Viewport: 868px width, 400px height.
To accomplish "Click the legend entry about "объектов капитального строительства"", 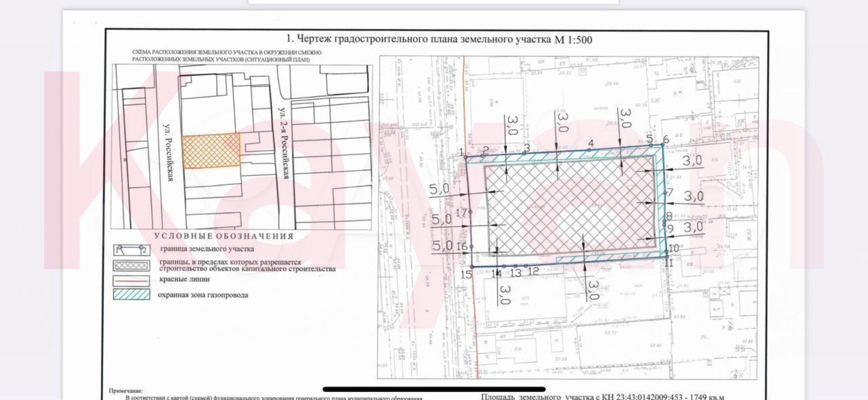I will point(247,266).
